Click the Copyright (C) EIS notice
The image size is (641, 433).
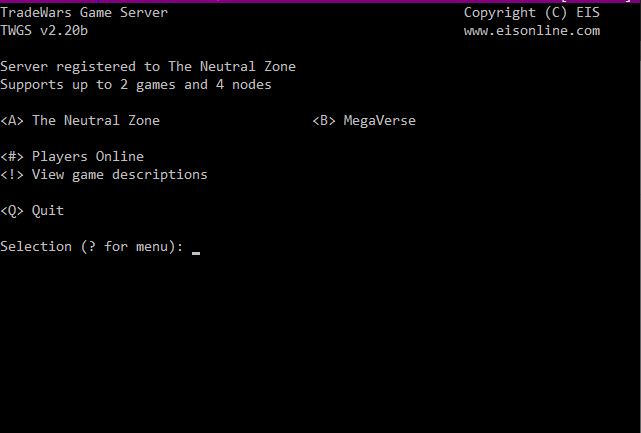(531, 13)
